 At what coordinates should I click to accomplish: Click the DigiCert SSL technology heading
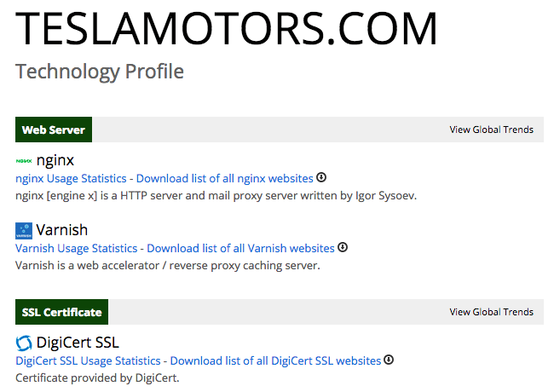pos(78,343)
